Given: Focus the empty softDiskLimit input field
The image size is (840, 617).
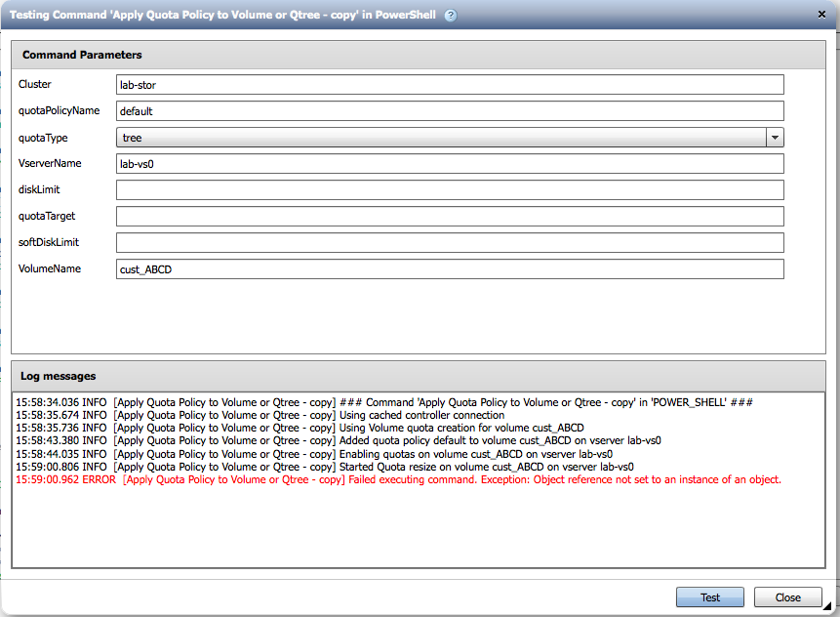Looking at the screenshot, I should pos(450,242).
